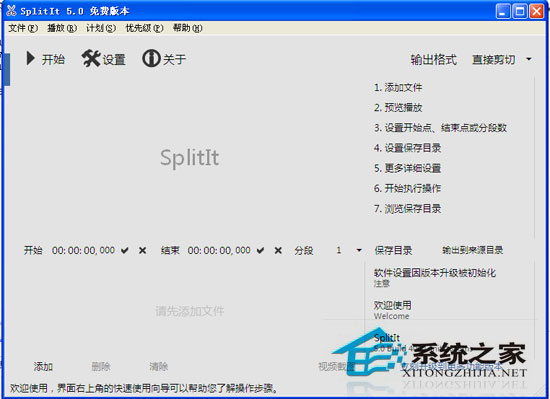Image resolution: width=550 pixels, height=399 pixels.
Task: Click 保存目录 to choose save folder
Action: 393,250
